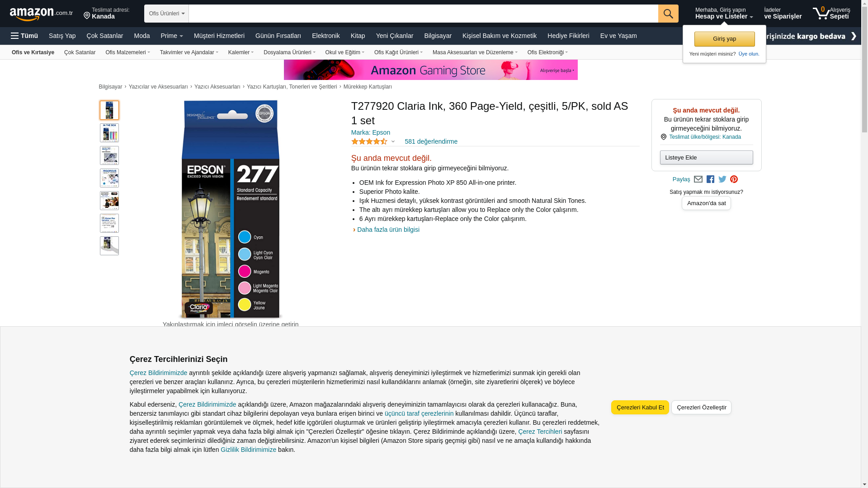The width and height of the screenshot is (868, 488).
Task: Click inside the search text field
Action: point(423,14)
